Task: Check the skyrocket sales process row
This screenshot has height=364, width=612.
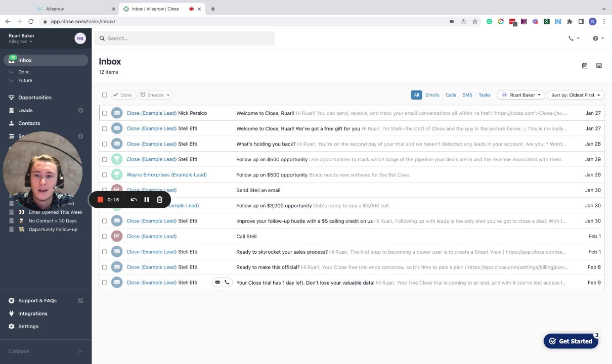Action: pyautogui.click(x=105, y=252)
